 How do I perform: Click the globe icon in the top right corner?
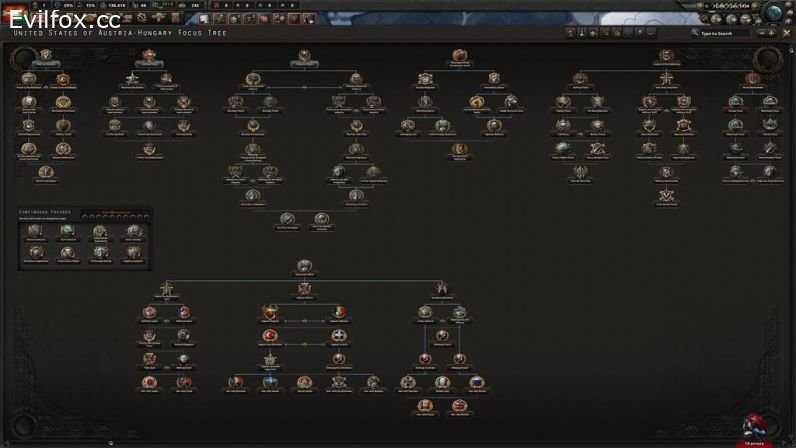774,12
